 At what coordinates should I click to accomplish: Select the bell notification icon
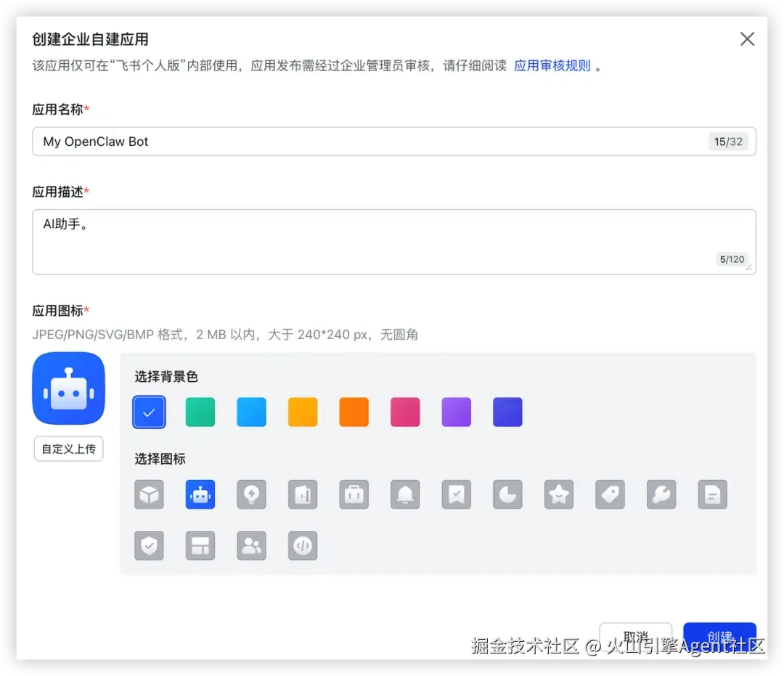tap(405, 494)
